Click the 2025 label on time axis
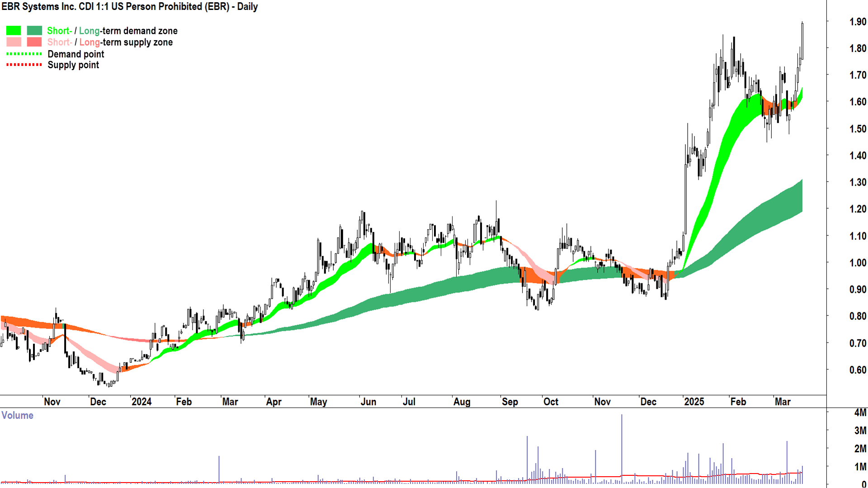This screenshot has width=868, height=488. (x=693, y=402)
